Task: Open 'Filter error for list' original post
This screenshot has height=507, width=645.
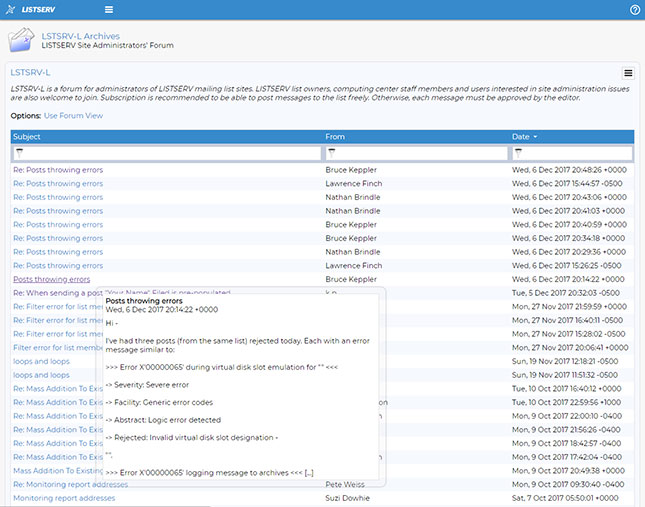Action: pos(58,347)
